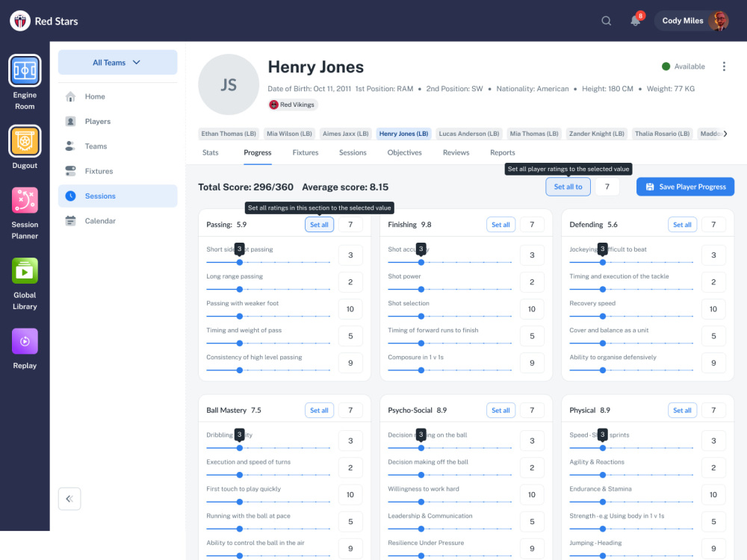The width and height of the screenshot is (747, 560).
Task: Click the Sessions clock icon
Action: 70,196
